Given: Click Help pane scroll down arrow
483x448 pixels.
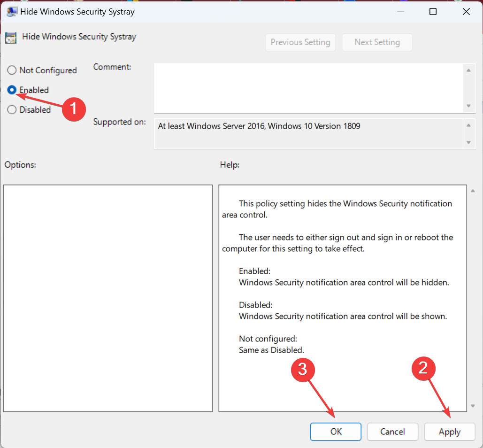Looking at the screenshot, I should point(473,406).
